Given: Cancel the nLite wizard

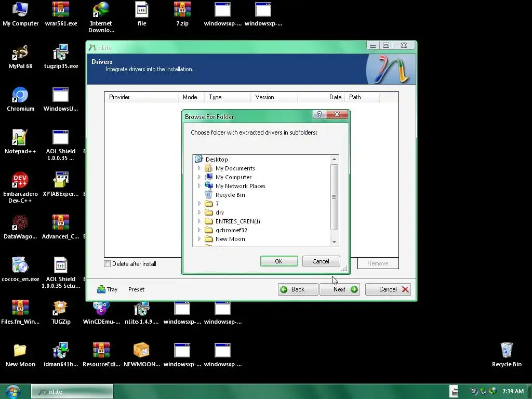Looking at the screenshot, I should (388, 289).
